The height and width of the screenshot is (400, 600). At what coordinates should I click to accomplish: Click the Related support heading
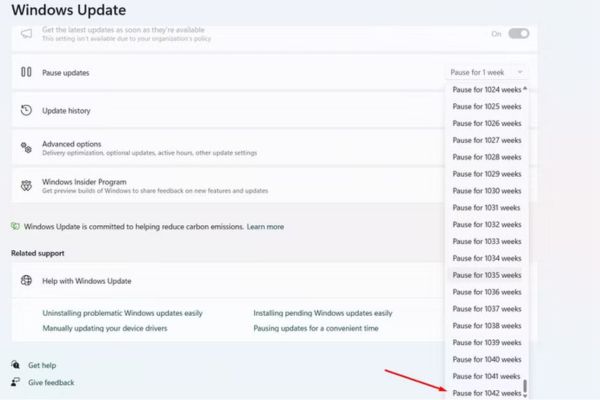pos(38,253)
